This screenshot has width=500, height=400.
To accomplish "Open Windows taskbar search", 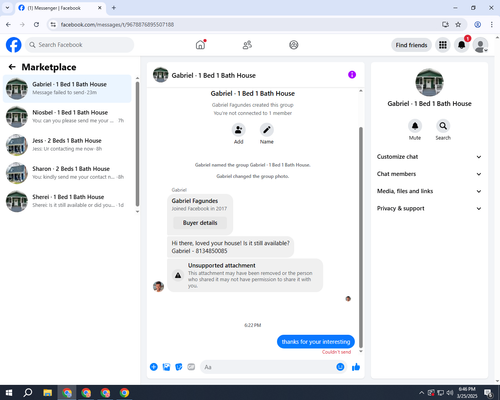I will (x=28, y=393).
